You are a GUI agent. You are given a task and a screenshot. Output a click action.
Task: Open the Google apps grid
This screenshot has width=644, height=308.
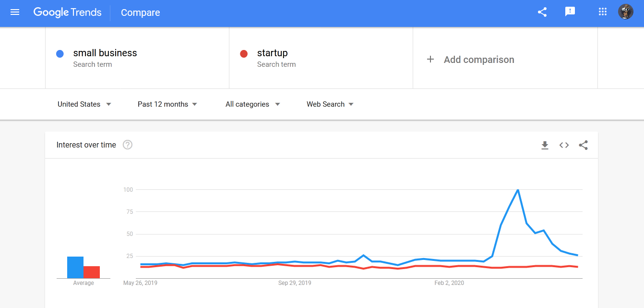pyautogui.click(x=603, y=12)
